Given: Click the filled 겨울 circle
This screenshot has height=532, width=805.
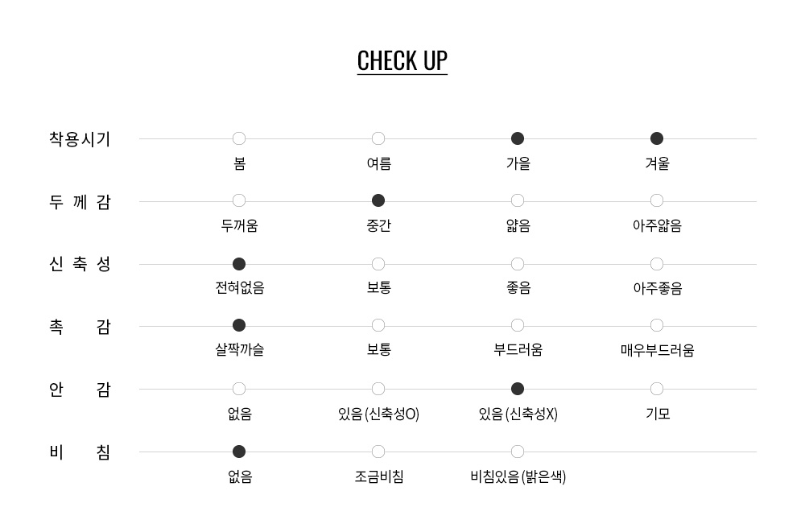Looking at the screenshot, I should 657,138.
